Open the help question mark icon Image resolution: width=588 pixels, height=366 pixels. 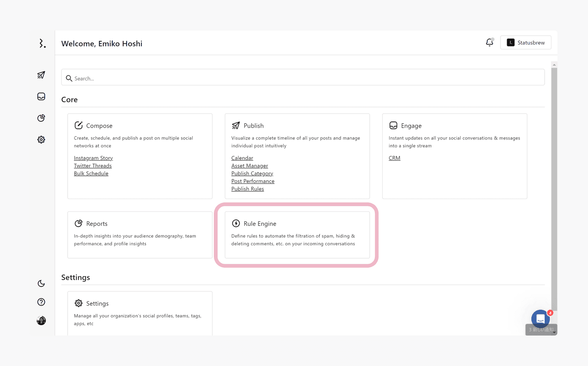point(41,302)
